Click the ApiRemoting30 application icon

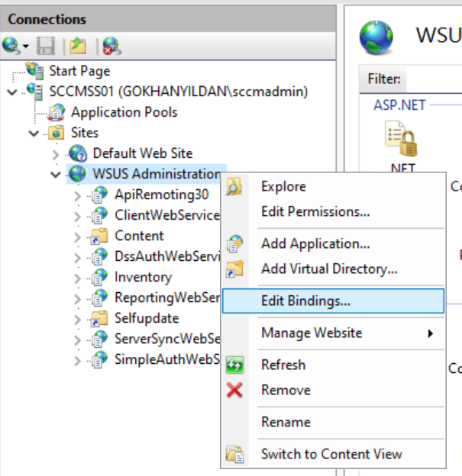pos(99,195)
